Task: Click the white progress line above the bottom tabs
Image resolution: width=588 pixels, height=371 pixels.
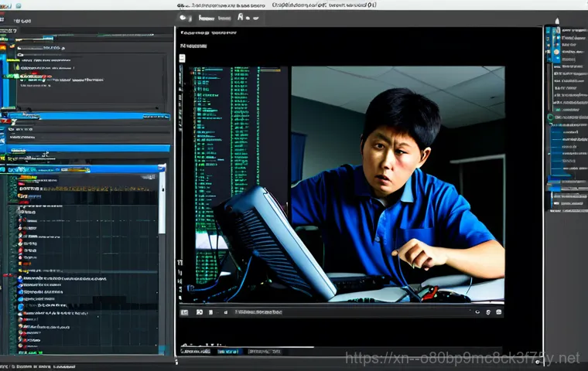Action: click(x=248, y=346)
